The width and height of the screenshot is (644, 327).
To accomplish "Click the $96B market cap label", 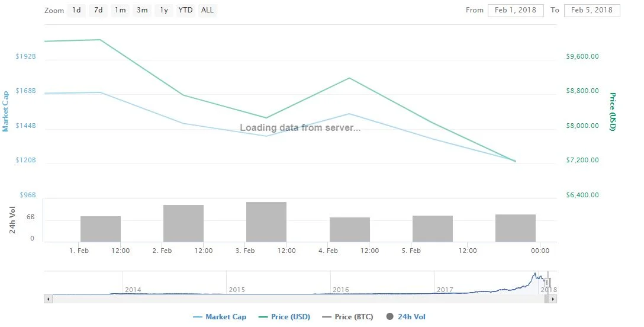I will [x=28, y=195].
